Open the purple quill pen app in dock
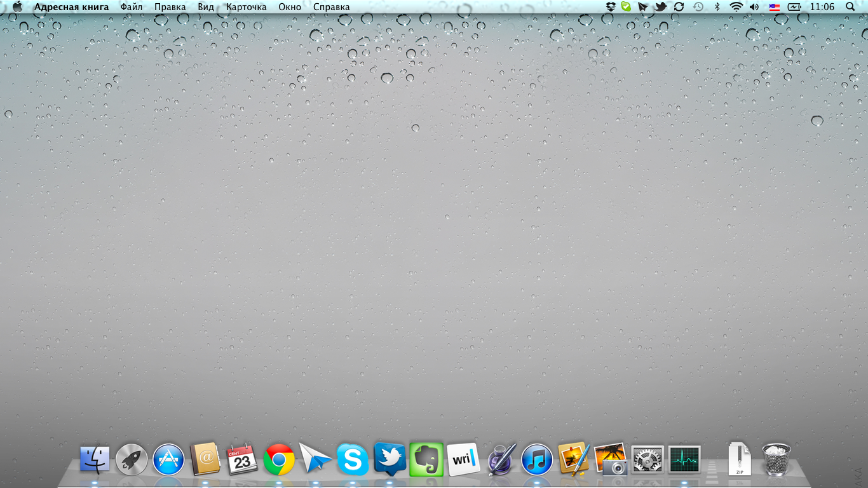The width and height of the screenshot is (868, 488). tap(501, 459)
